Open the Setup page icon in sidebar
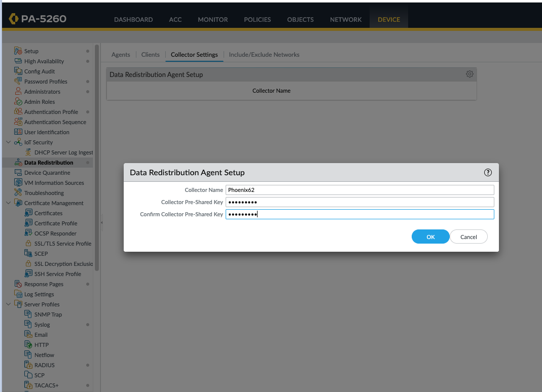The image size is (542, 392). click(x=17, y=51)
